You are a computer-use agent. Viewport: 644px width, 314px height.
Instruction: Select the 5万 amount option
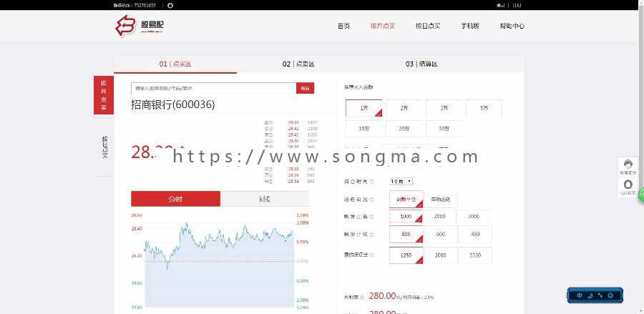pyautogui.click(x=484, y=108)
